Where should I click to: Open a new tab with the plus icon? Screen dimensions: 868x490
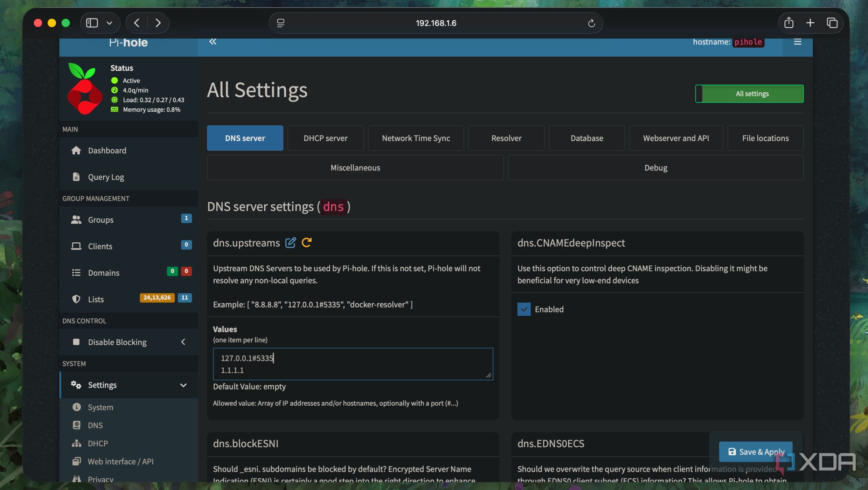tap(810, 23)
